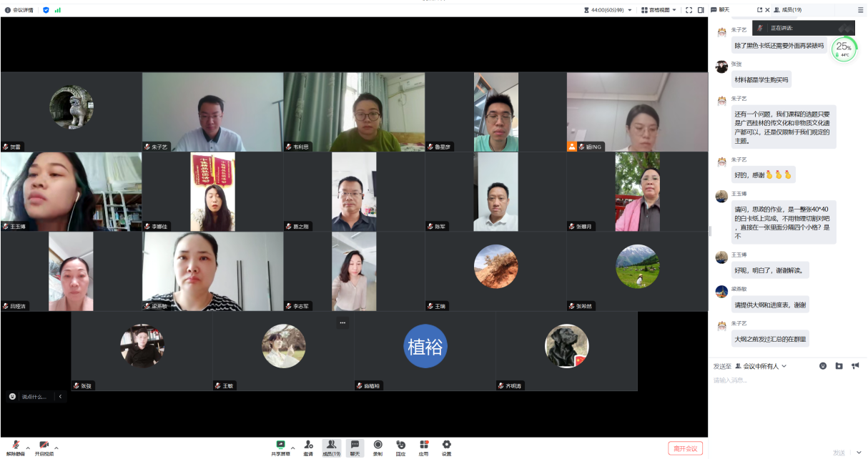Open the Reactions (回应) icon

(x=400, y=445)
